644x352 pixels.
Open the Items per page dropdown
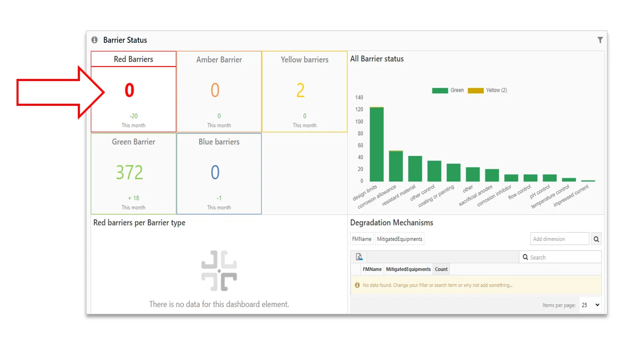point(590,305)
